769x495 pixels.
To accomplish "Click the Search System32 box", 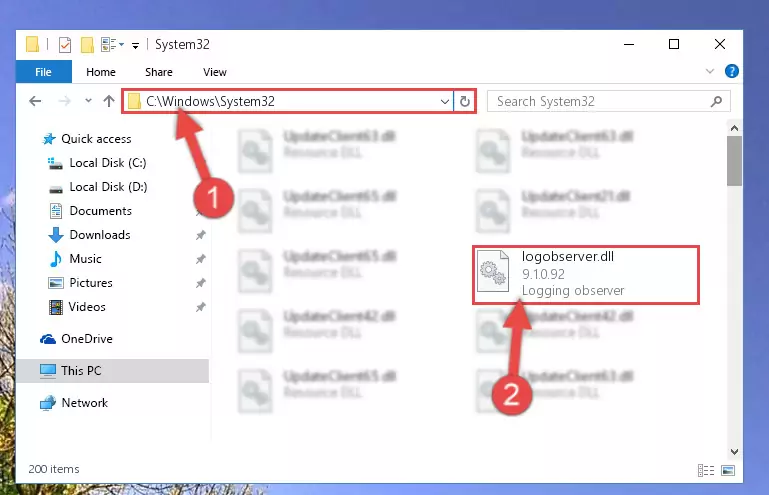I will (608, 102).
